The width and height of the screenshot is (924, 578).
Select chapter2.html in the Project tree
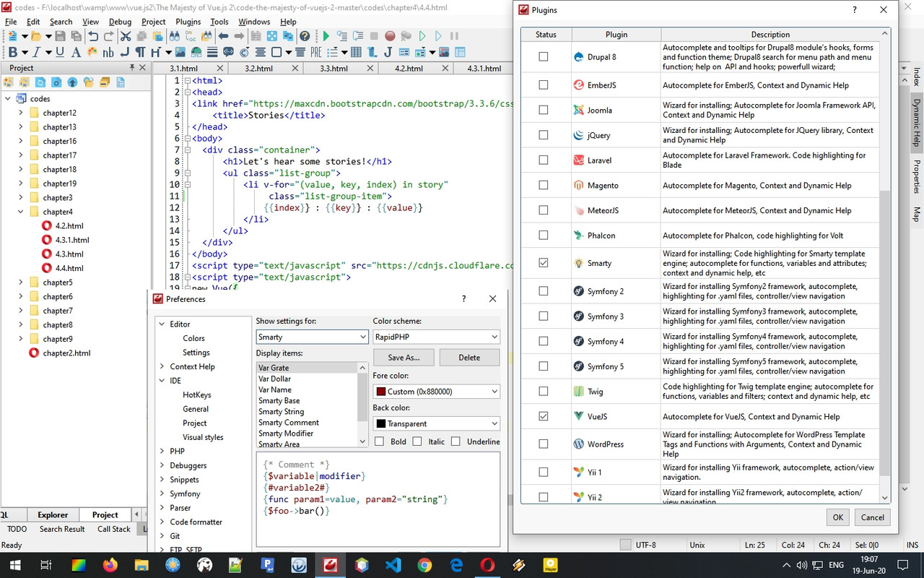(66, 353)
